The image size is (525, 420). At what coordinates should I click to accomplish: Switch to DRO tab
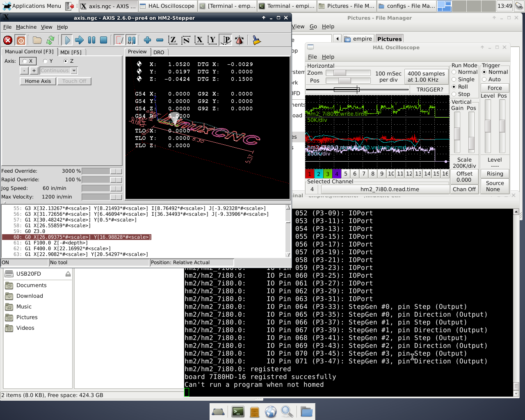[159, 52]
